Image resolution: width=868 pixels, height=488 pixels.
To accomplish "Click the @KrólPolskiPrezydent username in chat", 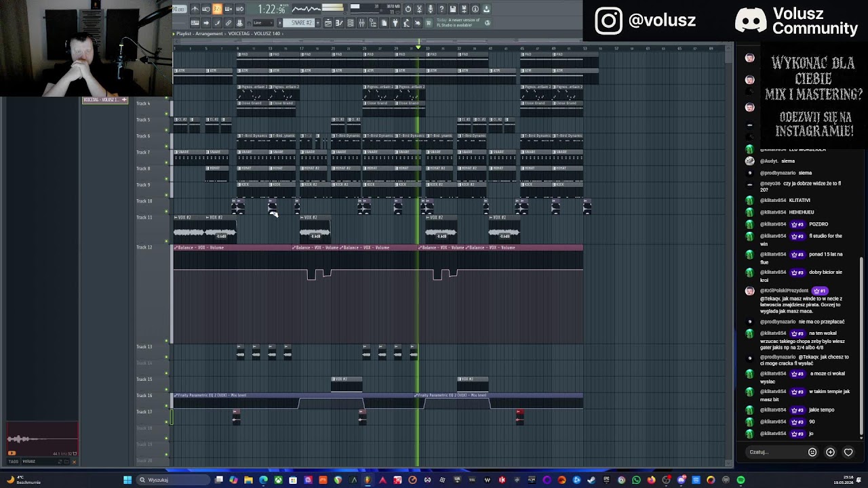I will point(784,291).
